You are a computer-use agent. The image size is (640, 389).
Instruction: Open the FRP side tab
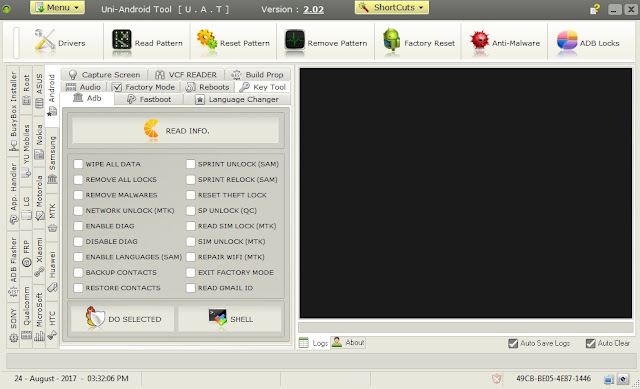click(26, 253)
